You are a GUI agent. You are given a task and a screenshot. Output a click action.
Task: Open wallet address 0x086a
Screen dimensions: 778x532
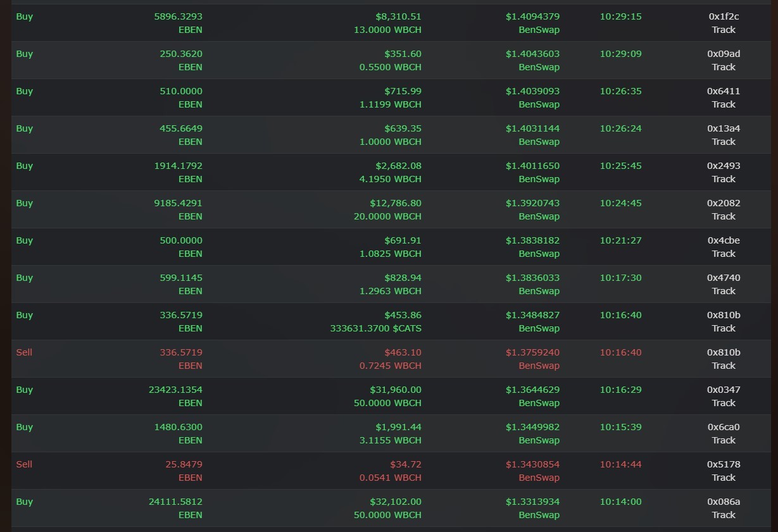point(724,502)
